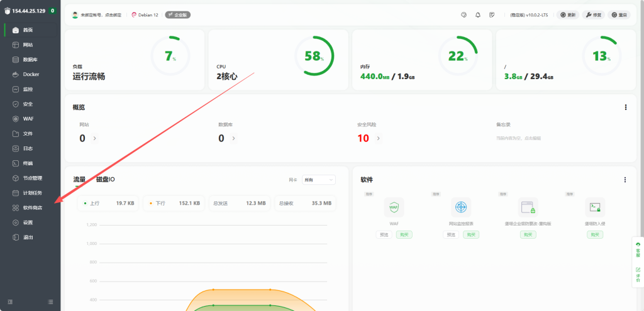Collapse the sidebar using bottom-left icon

(x=10, y=302)
